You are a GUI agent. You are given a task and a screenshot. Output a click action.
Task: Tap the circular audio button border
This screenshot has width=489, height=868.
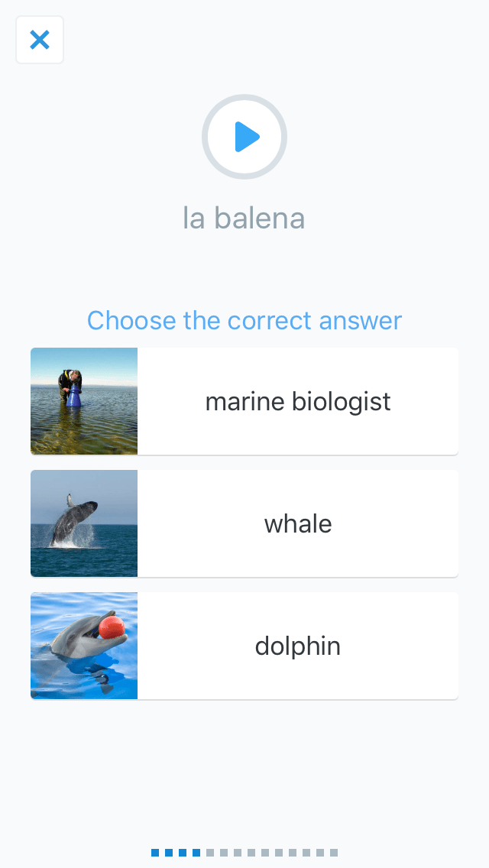(244, 95)
